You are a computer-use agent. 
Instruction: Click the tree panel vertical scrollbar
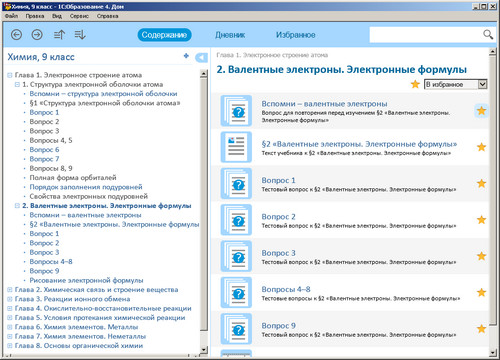pyautogui.click(x=204, y=204)
